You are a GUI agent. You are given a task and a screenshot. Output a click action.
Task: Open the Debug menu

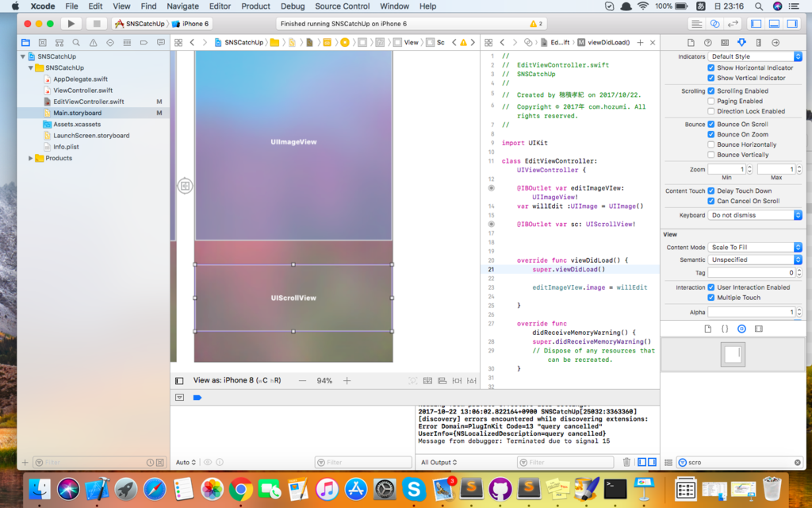[x=293, y=6]
